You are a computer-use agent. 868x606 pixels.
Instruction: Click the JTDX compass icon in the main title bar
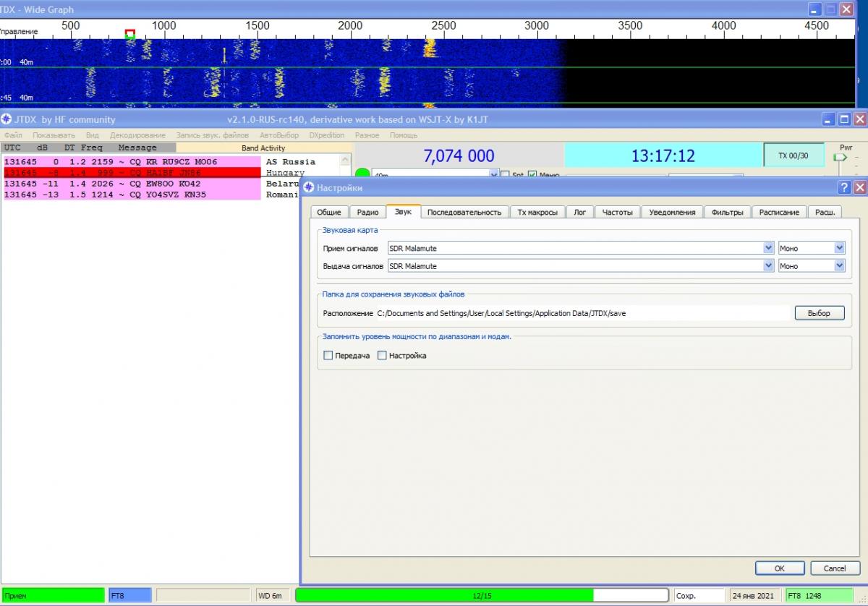pos(7,119)
